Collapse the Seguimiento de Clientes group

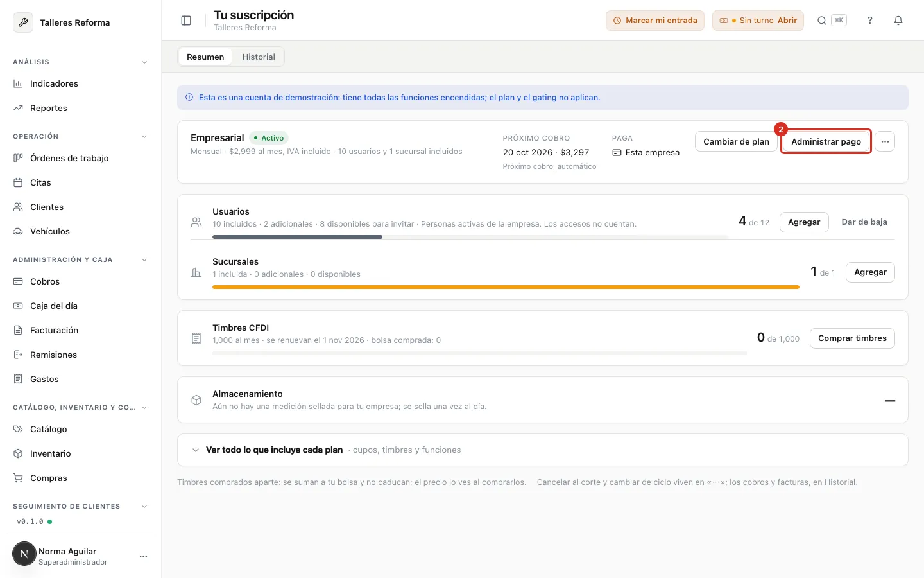[144, 507]
